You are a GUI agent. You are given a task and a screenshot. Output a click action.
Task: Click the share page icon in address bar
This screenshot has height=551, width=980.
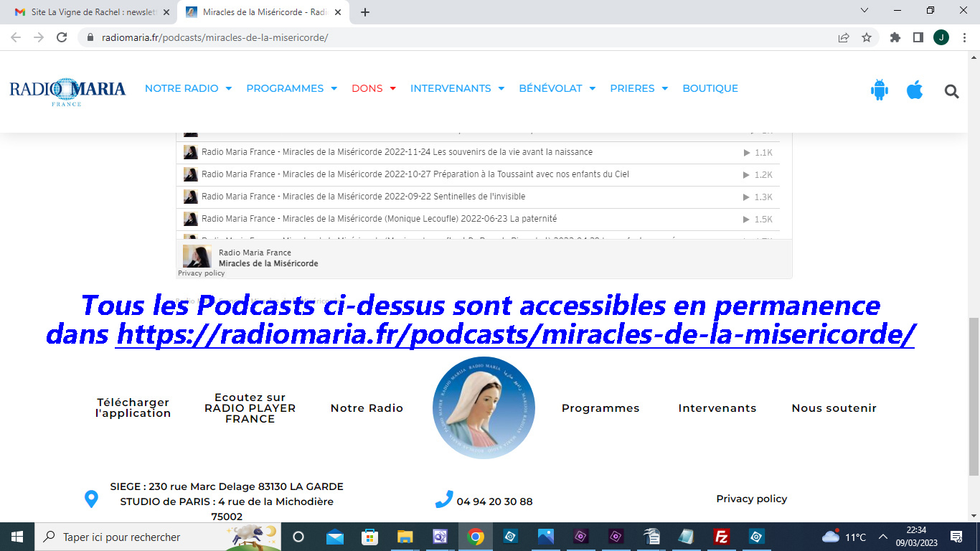(844, 37)
